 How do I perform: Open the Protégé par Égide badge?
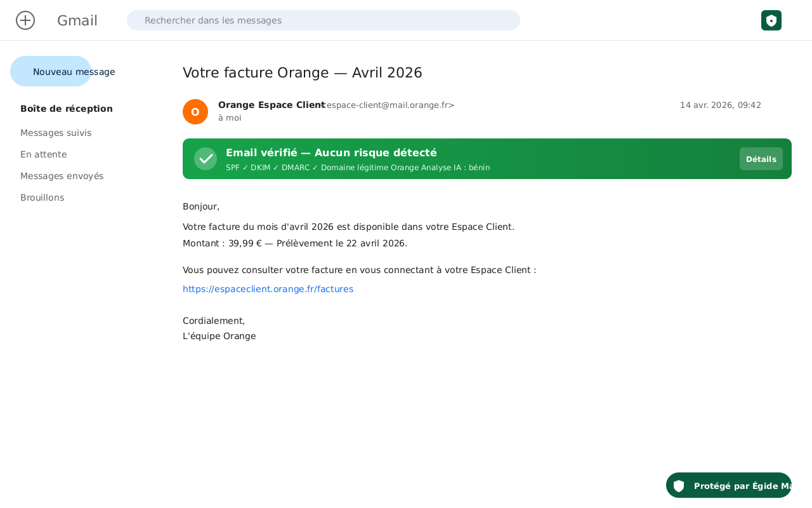[x=729, y=485]
